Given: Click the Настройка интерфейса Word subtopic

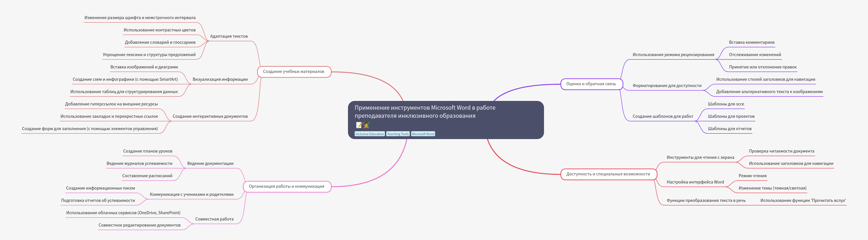Looking at the screenshot, I should 695,182.
